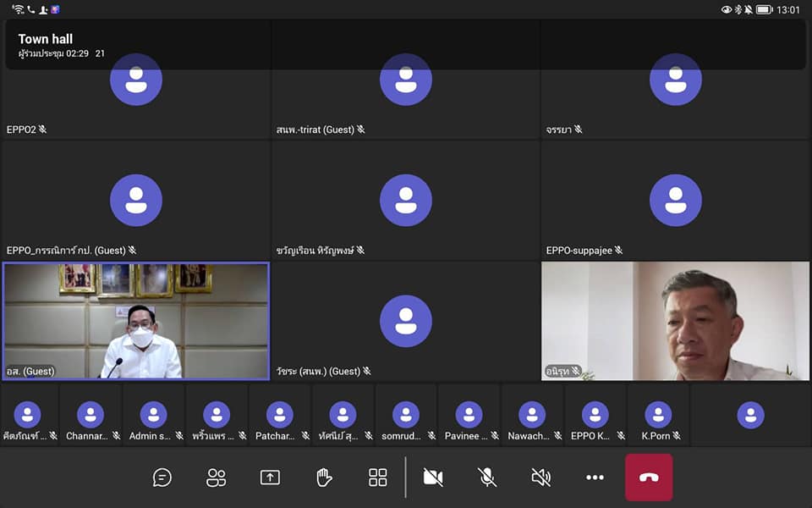Viewport: 812px width, 508px height.
Task: Unmute the microphone
Action: 487,478
